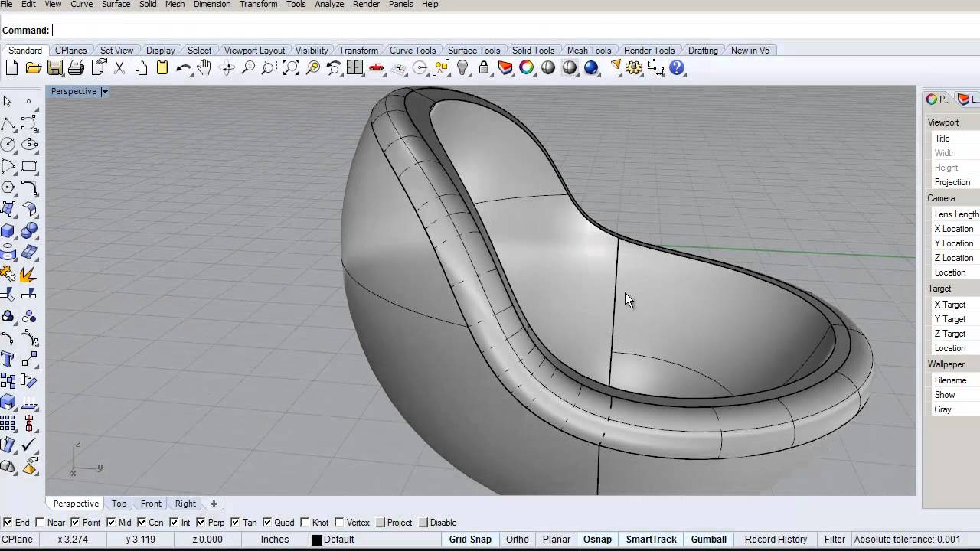Screen dimensions: 980x551
Task: Select the Text tool in the left sidebar
Action: (8, 359)
